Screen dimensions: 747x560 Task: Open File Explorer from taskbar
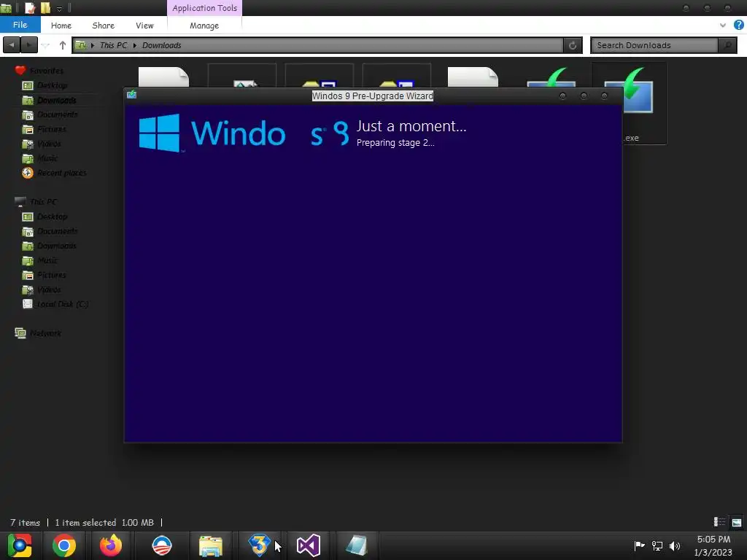point(211,545)
